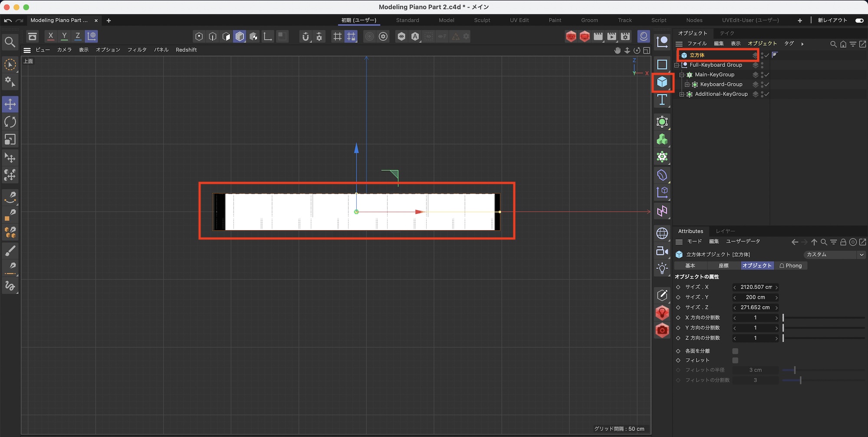Switch to the Sculpt layout tab
868x437 pixels.
482,20
